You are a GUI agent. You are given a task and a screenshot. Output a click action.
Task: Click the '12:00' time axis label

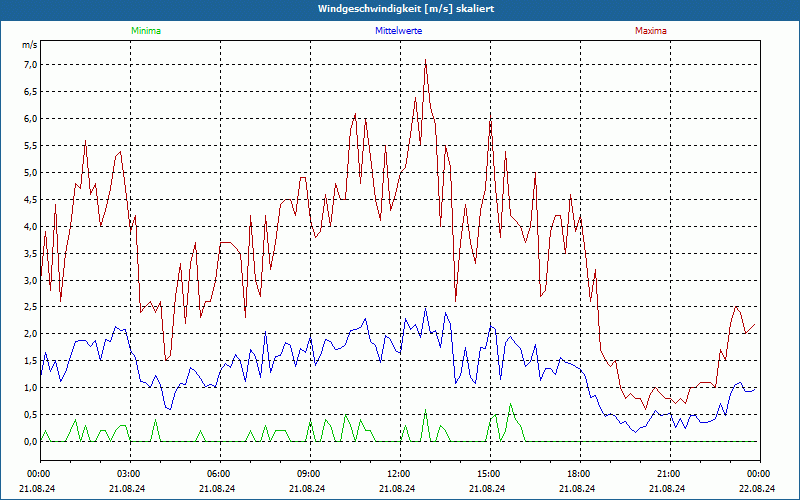[x=401, y=474]
